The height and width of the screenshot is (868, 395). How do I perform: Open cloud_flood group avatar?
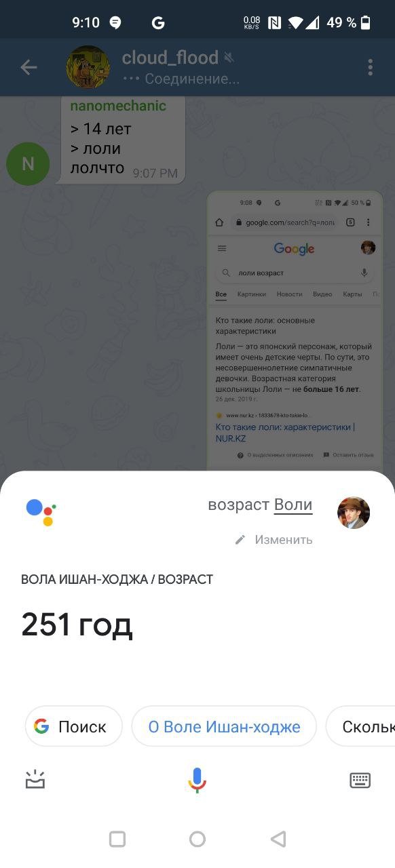pos(88,67)
